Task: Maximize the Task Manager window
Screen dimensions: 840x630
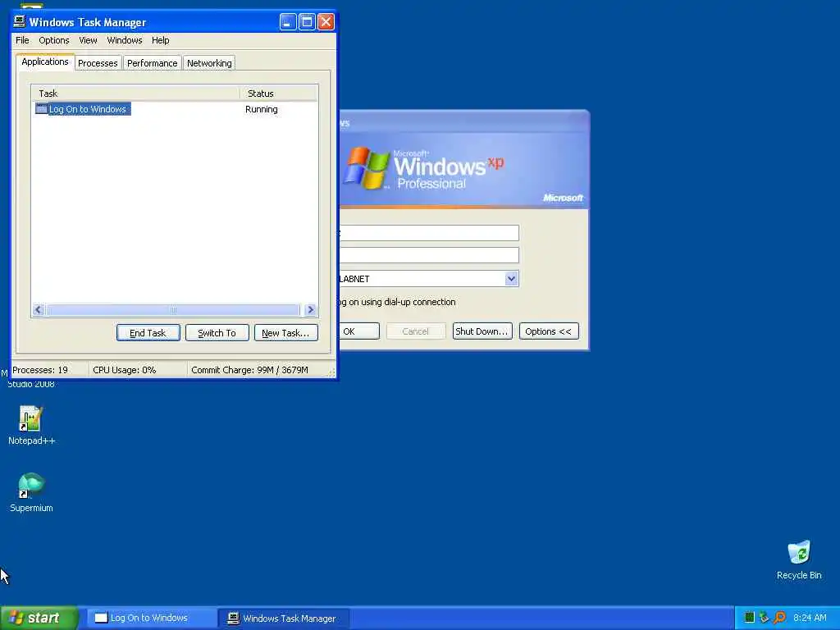Action: [307, 22]
